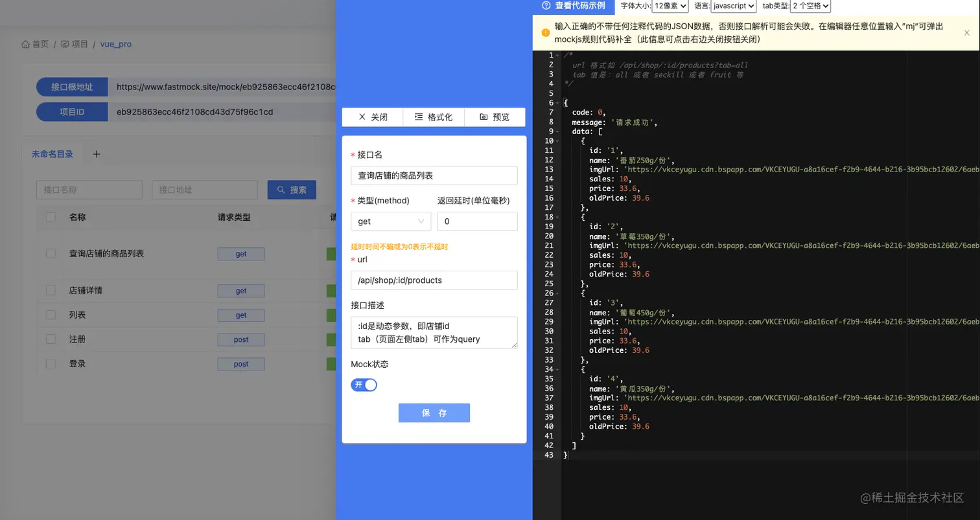
Task: Check the box for 查询店铺的商品列表 row
Action: [51, 253]
